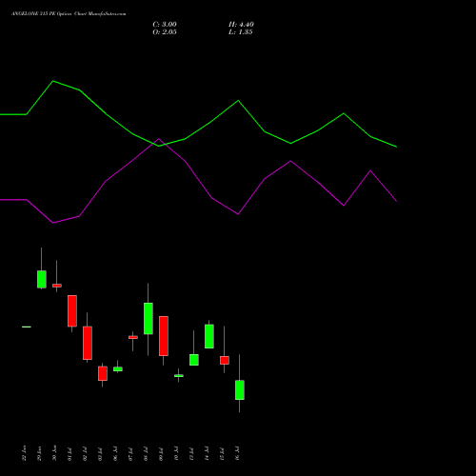This screenshot has width=476, height=476.
Task: Click the flat green dash above 22 Jun
Action: click(x=27, y=327)
